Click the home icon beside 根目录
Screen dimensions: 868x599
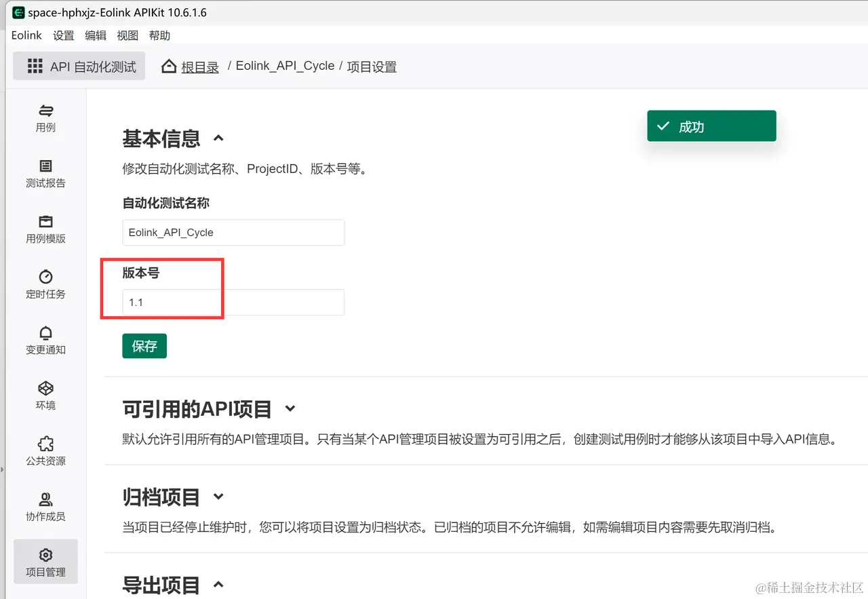tap(169, 66)
